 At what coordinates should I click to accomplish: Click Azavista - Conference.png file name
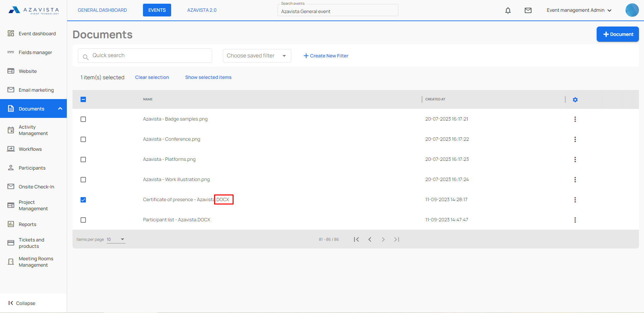(x=171, y=139)
